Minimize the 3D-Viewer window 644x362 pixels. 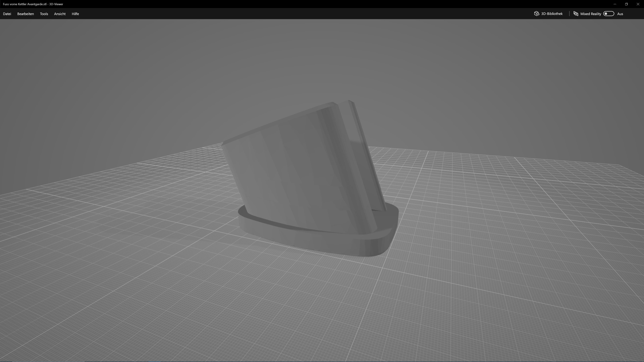click(x=615, y=4)
